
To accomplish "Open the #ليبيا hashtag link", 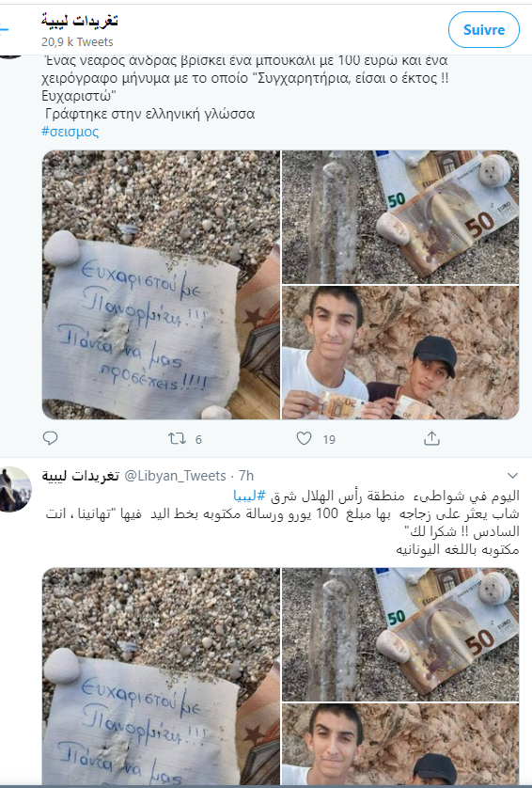I will (x=249, y=496).
